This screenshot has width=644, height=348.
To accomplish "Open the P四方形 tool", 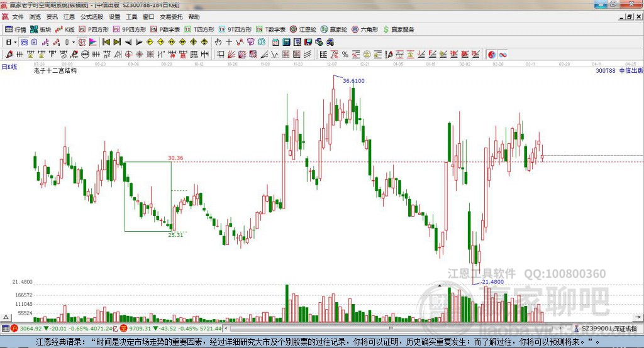I will click(x=94, y=29).
